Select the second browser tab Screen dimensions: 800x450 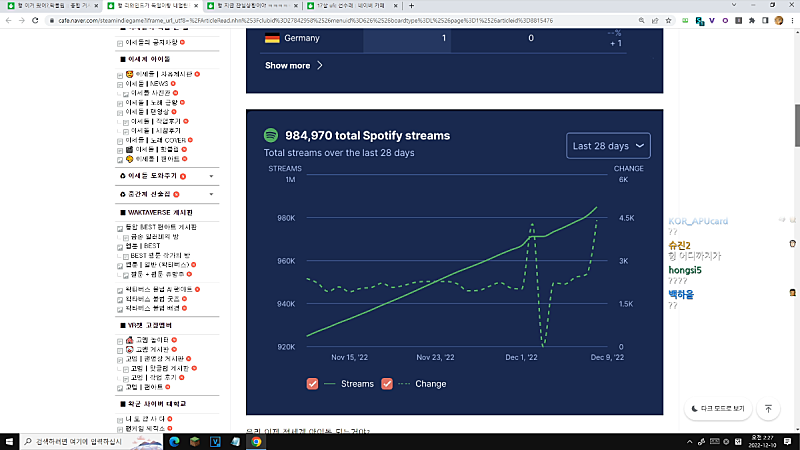tap(152, 6)
